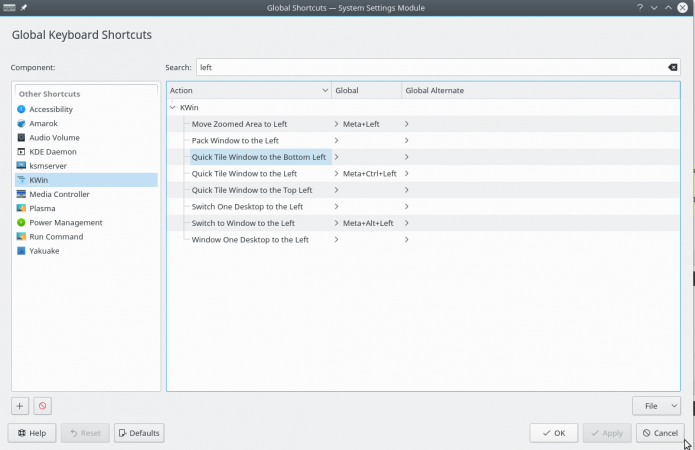Click the Global column header
Viewport: 695px width, 450px height.
pyautogui.click(x=367, y=90)
